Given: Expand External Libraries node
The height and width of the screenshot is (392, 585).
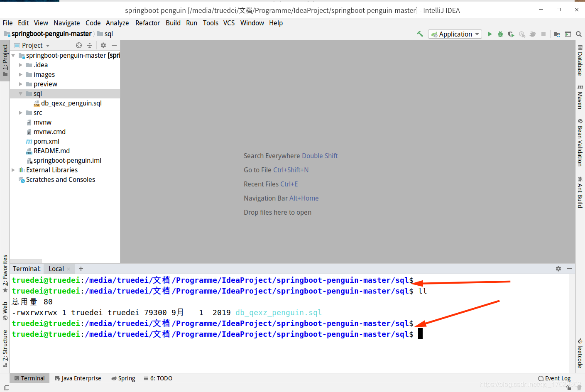Looking at the screenshot, I should pos(13,170).
